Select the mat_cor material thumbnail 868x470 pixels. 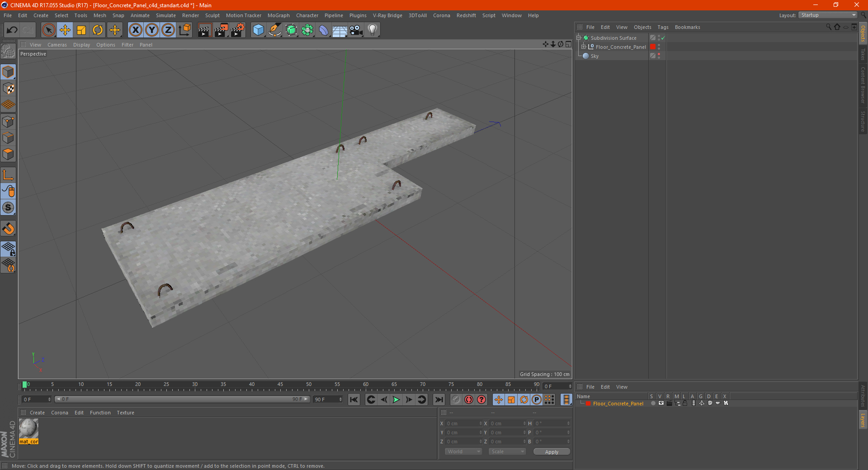(x=28, y=431)
